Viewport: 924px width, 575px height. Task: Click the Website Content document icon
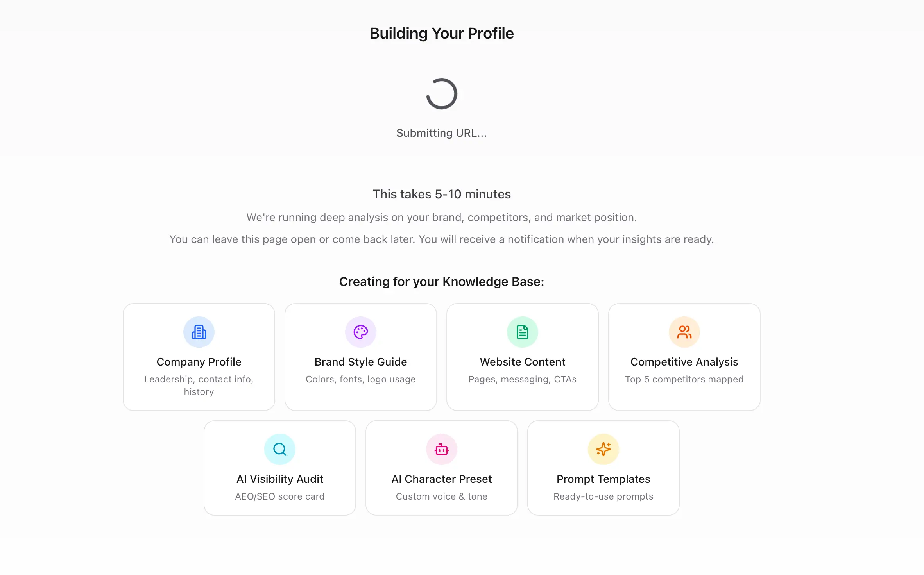click(522, 332)
